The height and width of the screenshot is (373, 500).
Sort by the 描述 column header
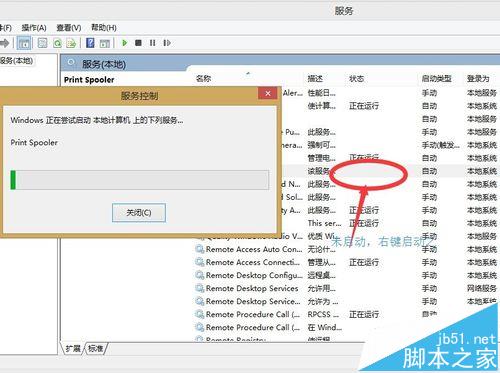(315, 79)
